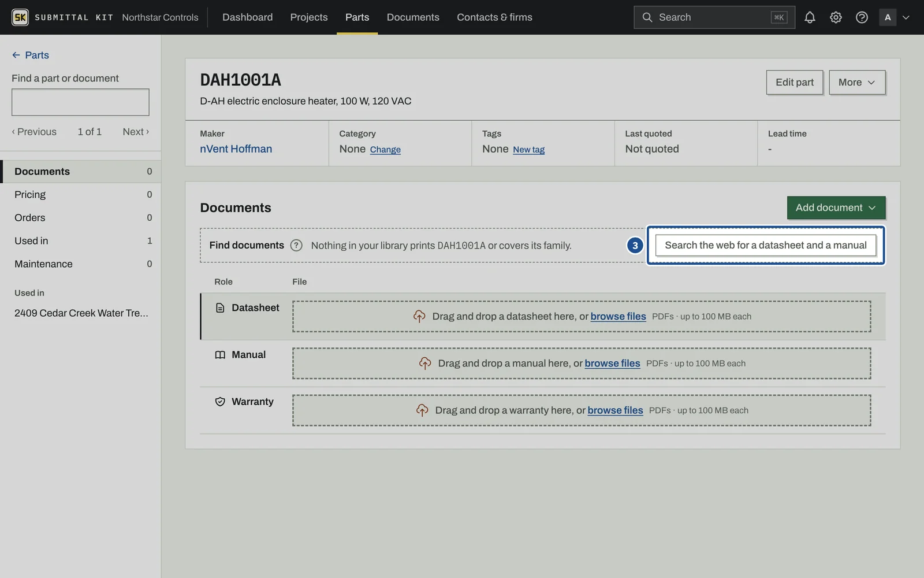924x578 pixels.
Task: Click the magnifier icon in the Search box
Action: (x=647, y=17)
